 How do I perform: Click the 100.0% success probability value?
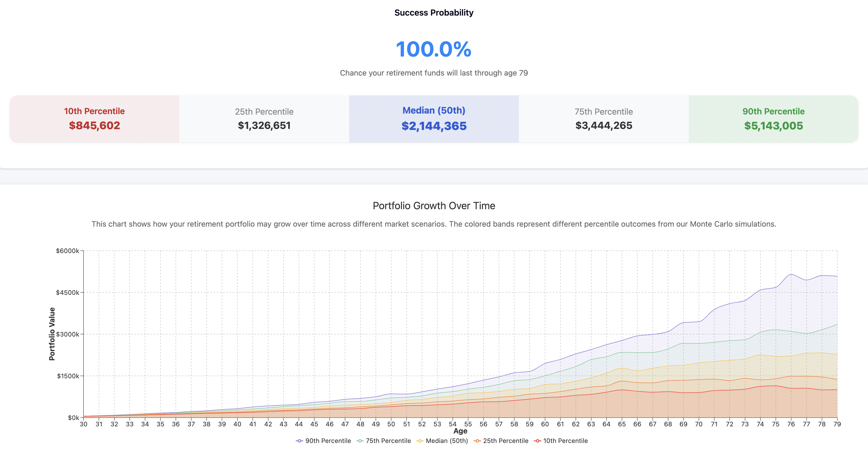coord(434,49)
